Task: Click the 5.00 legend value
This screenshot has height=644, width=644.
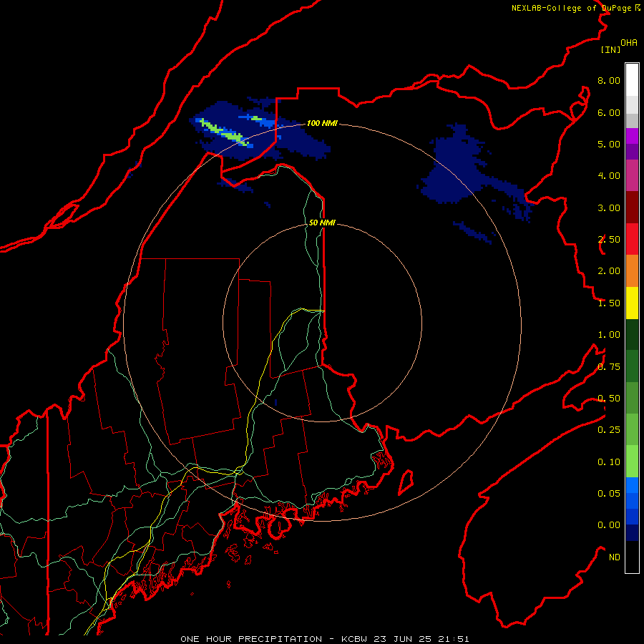Action: (609, 144)
